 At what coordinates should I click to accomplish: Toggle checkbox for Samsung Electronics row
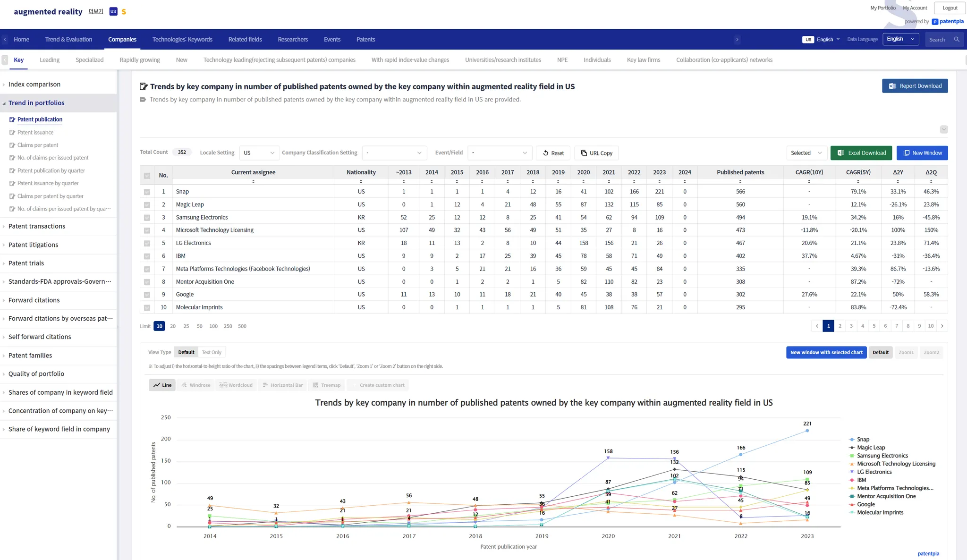click(147, 218)
